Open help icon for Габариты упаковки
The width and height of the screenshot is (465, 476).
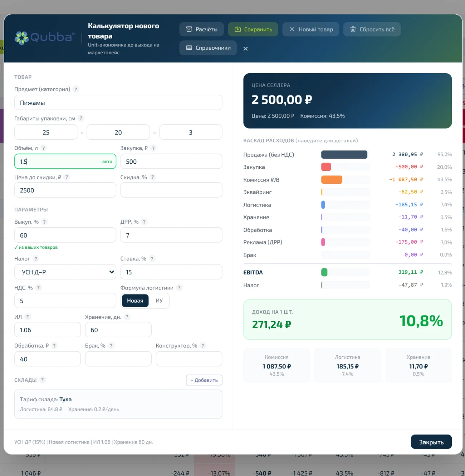pos(81,118)
